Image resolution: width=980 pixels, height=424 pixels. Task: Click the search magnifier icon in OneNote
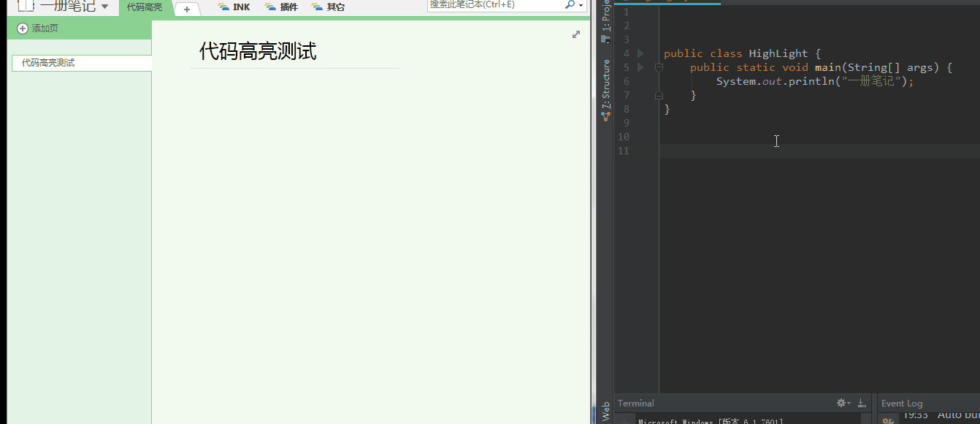(570, 4)
